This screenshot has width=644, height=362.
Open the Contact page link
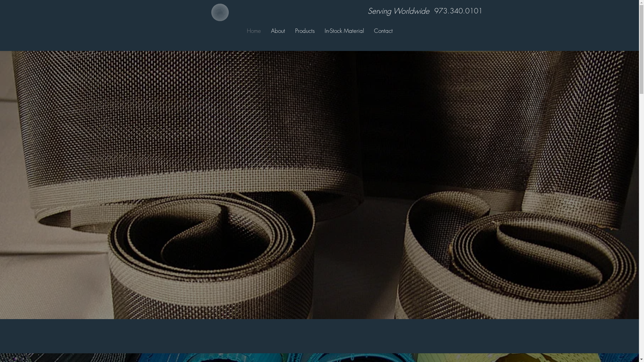383,31
